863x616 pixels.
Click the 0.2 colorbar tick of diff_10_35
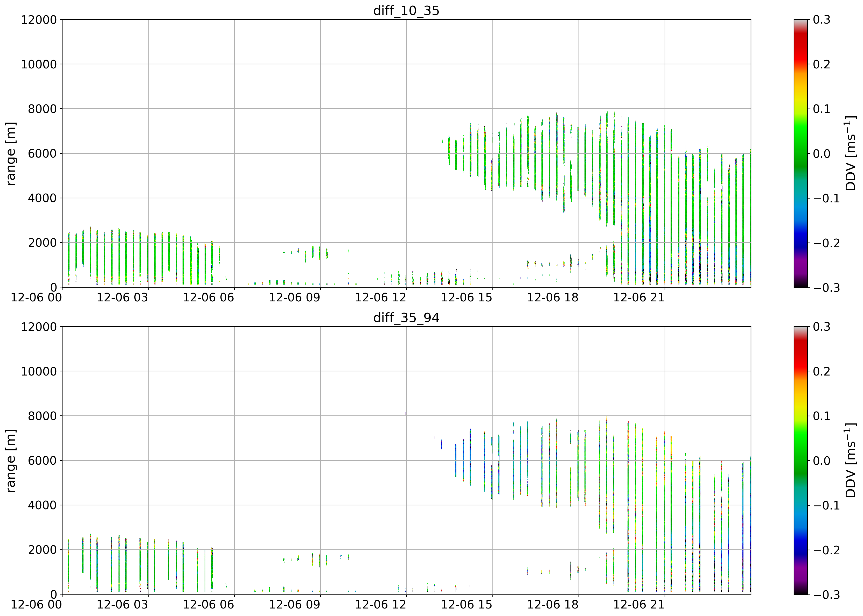pyautogui.click(x=822, y=65)
